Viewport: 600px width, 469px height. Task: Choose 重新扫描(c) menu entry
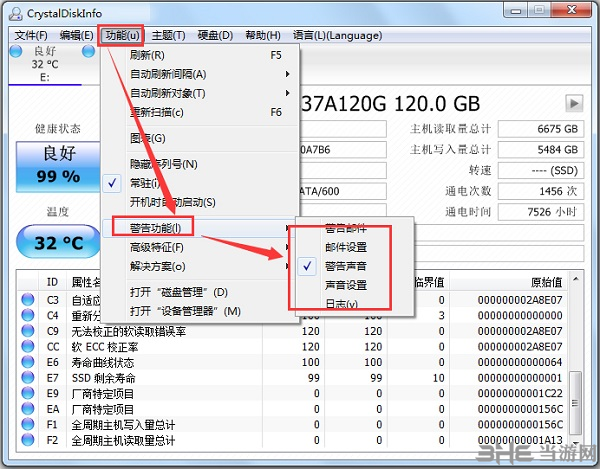click(x=199, y=112)
